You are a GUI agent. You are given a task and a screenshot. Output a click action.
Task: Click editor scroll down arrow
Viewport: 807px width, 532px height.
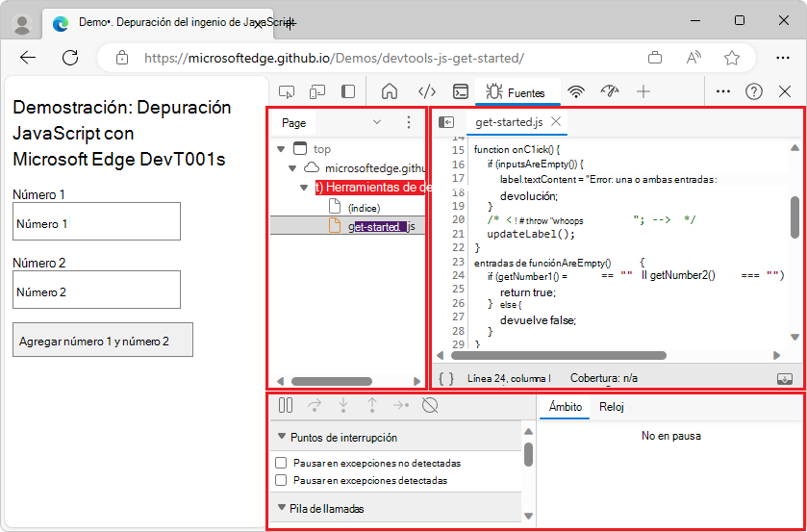pyautogui.click(x=794, y=338)
